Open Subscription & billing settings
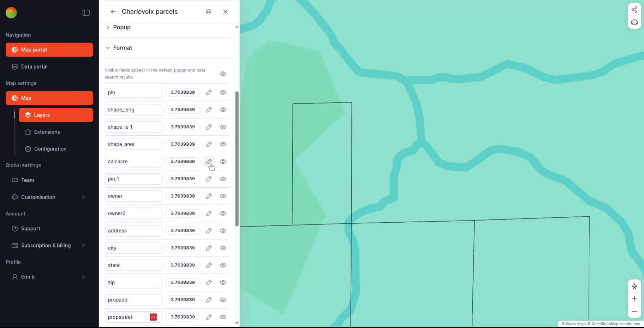 46,245
